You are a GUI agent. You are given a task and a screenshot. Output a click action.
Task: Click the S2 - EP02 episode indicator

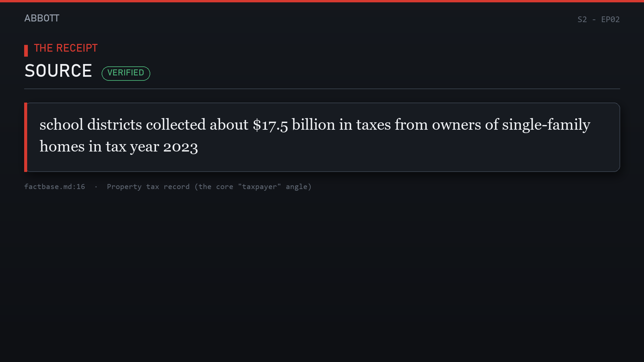click(x=598, y=19)
